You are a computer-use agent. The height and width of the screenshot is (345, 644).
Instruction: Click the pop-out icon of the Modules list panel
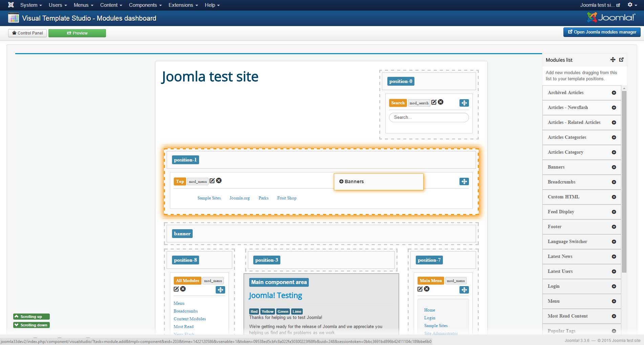click(621, 60)
